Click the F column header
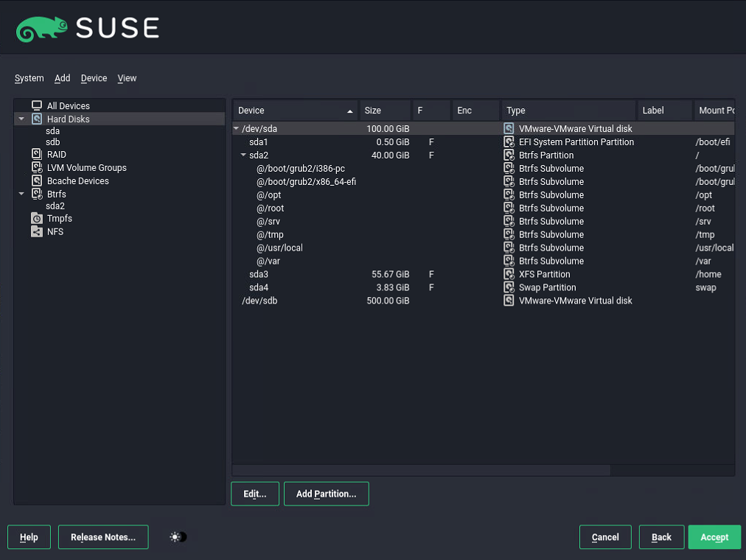 point(431,111)
